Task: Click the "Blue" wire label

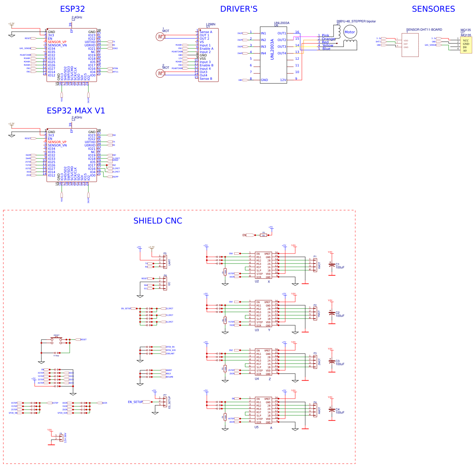Action: (326, 49)
